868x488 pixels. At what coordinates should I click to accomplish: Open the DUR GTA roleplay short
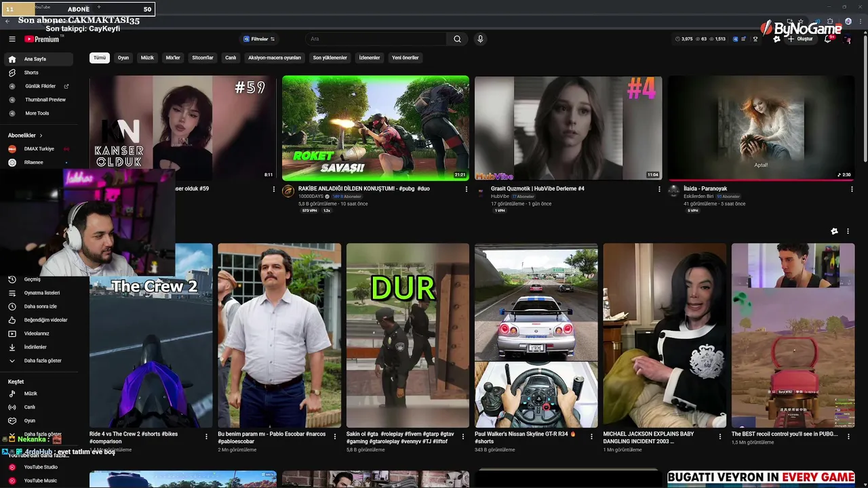(408, 335)
